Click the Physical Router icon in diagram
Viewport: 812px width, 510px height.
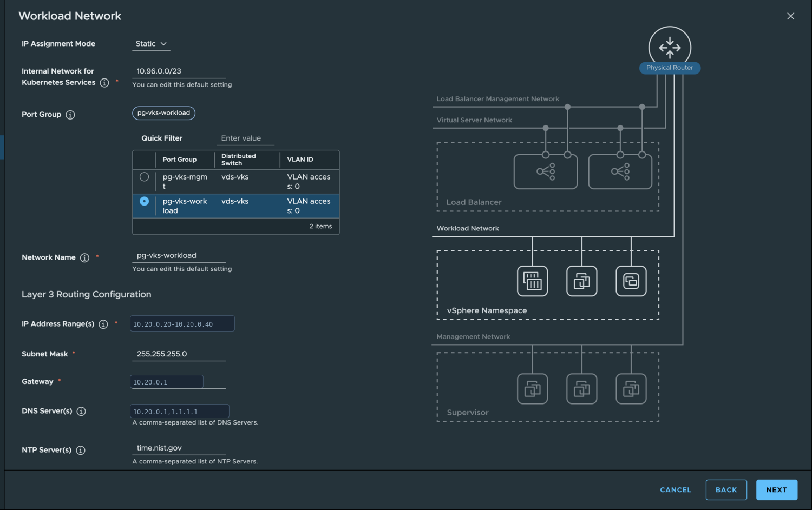(x=670, y=47)
